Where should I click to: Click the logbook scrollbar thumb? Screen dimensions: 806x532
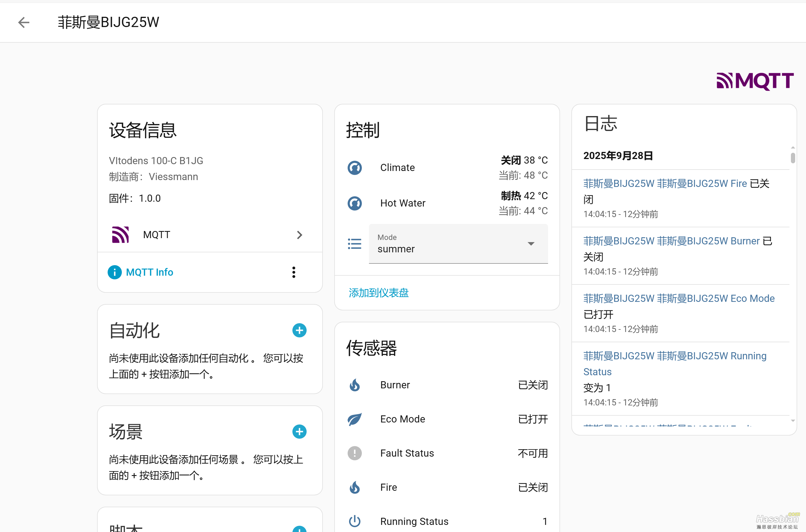tap(793, 158)
